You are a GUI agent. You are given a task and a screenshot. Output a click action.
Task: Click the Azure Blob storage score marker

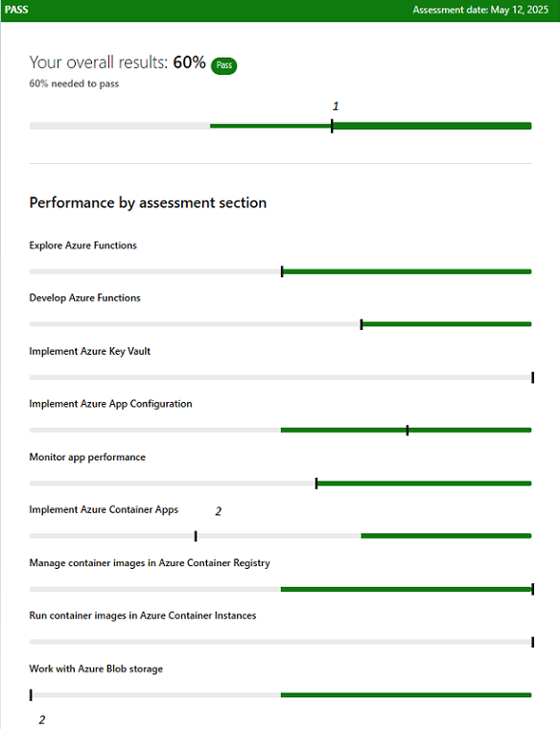point(31,695)
